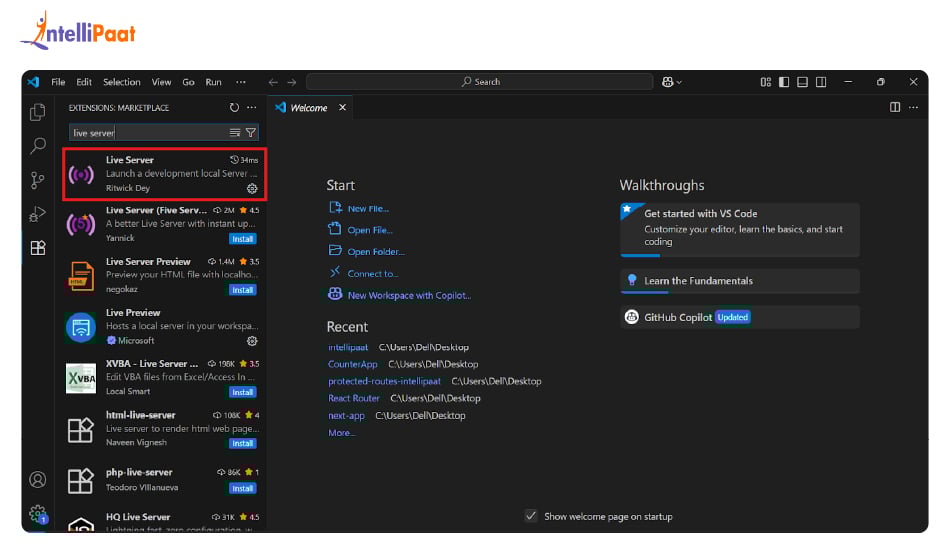Viewport: 950px width, 555px height.
Task: Open the Accounts icon in activity bar
Action: [38, 480]
